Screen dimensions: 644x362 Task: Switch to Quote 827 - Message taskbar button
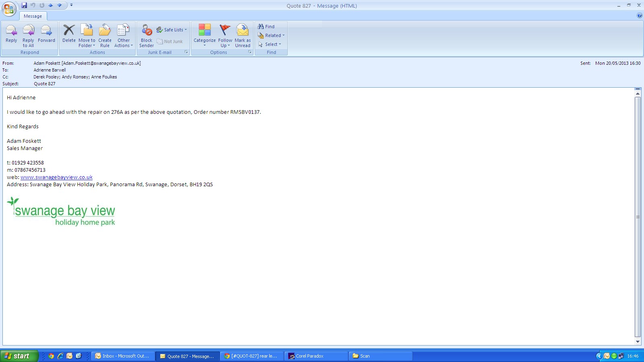tap(188, 356)
